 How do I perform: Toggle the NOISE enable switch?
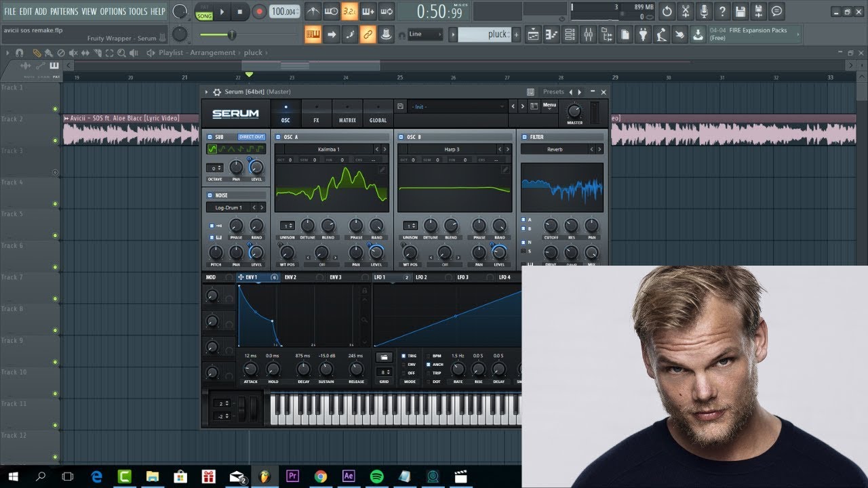coord(210,195)
